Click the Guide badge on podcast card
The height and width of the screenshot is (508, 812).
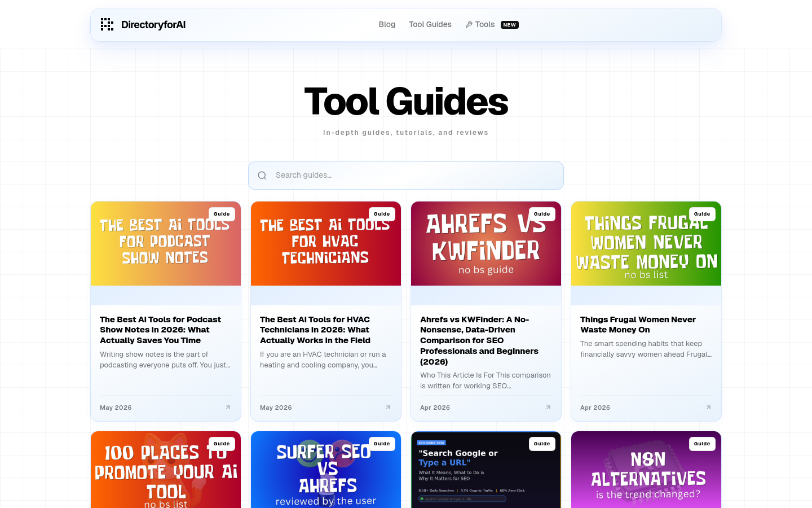[x=222, y=214]
